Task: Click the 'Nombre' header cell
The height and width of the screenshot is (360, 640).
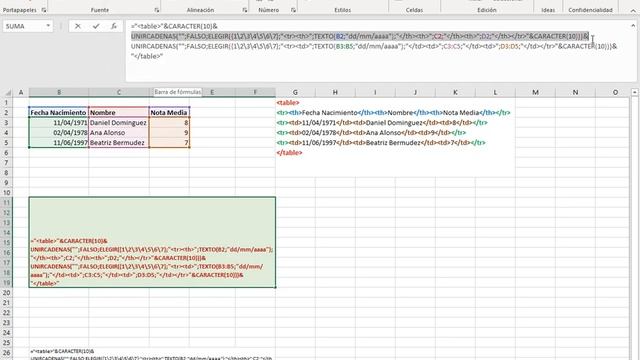Action: [x=119, y=112]
